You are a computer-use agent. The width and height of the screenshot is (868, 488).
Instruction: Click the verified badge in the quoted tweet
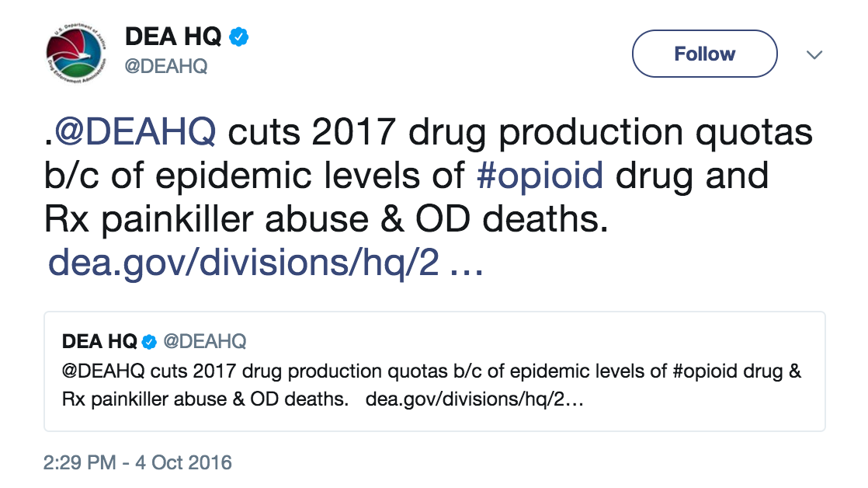[x=150, y=341]
